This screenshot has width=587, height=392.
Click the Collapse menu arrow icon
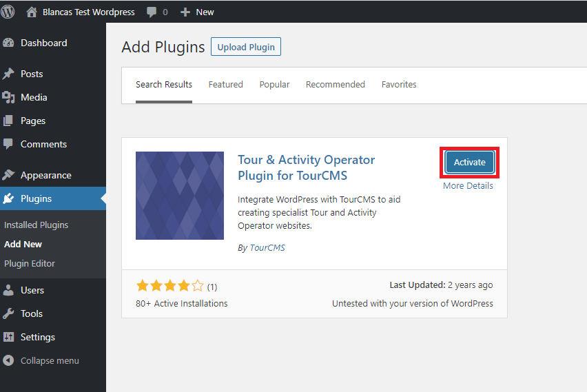pyautogui.click(x=8, y=360)
